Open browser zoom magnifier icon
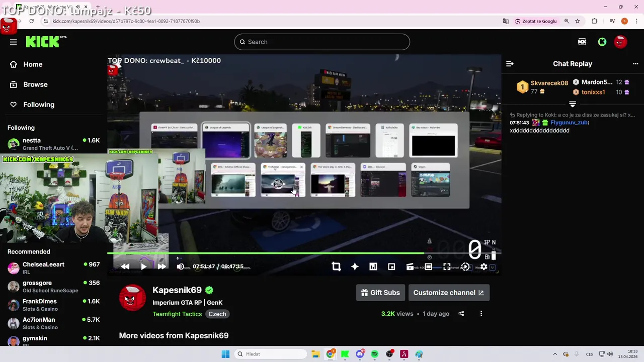 [x=567, y=21]
